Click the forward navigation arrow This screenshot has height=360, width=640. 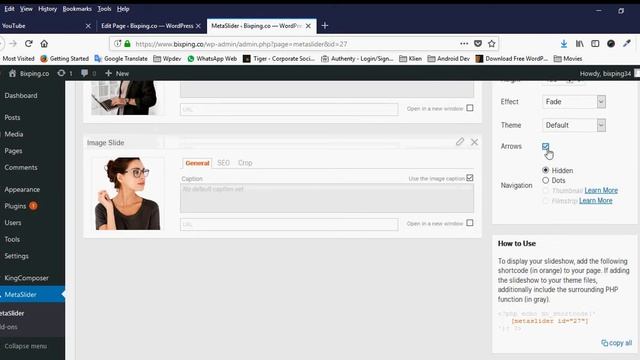pos(13,44)
